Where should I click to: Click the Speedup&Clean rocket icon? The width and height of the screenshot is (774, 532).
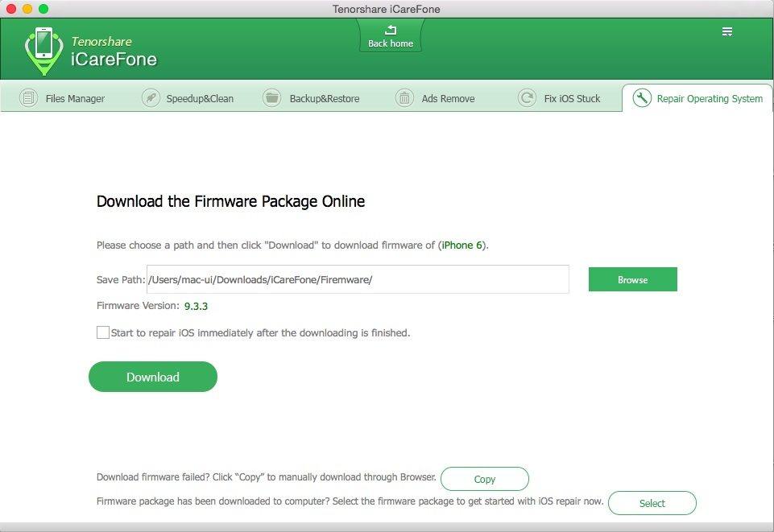(151, 97)
